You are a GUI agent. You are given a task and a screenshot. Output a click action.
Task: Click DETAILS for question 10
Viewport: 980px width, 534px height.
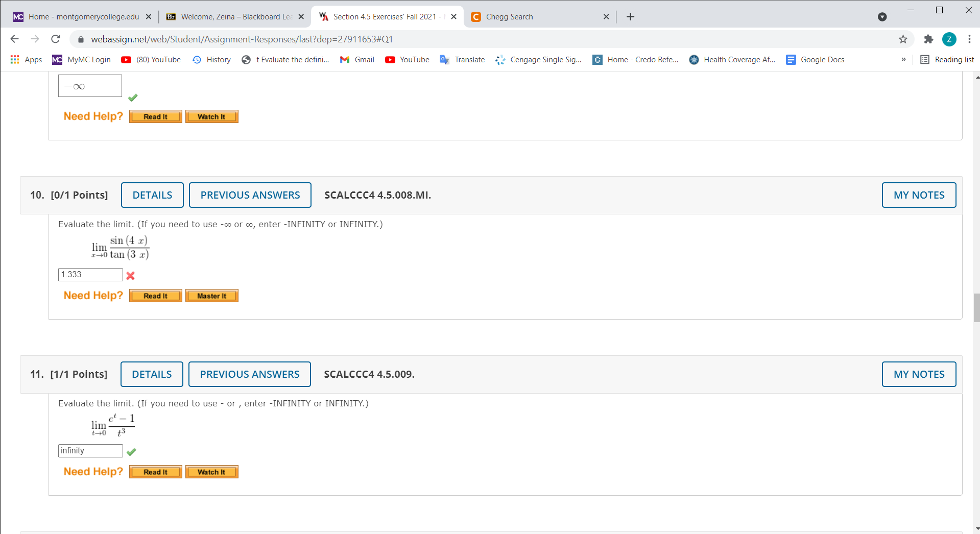point(152,195)
